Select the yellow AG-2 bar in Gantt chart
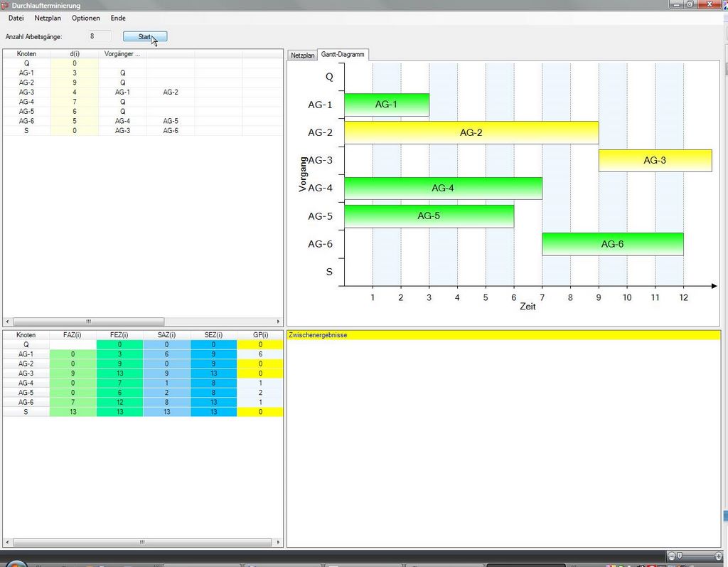The width and height of the screenshot is (728, 567). (471, 132)
